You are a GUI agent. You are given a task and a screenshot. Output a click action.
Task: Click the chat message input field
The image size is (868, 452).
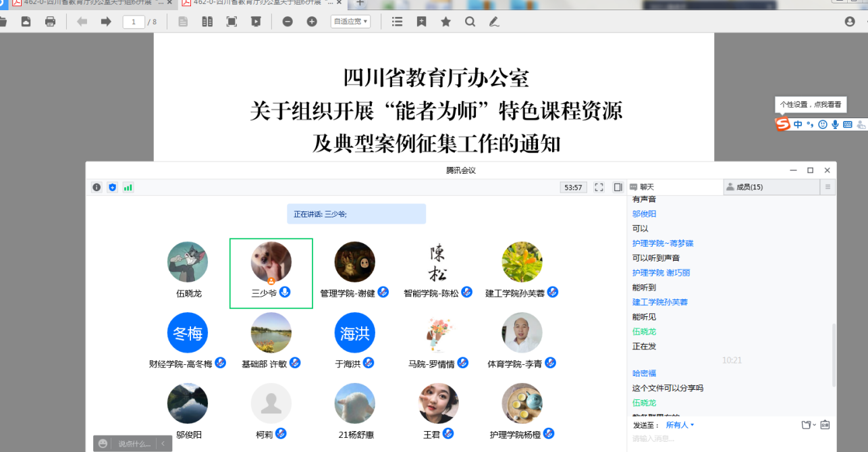[x=729, y=439]
